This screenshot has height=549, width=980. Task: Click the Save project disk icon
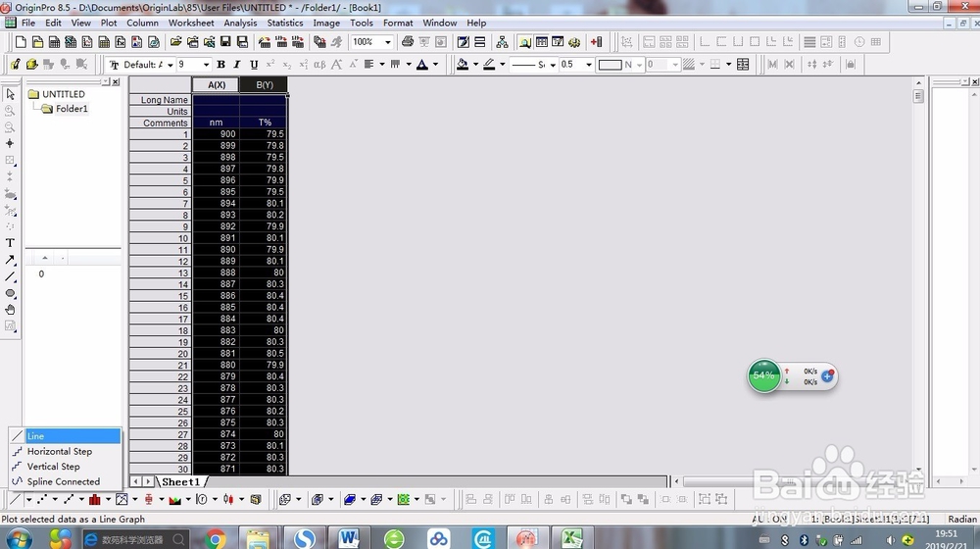[225, 42]
